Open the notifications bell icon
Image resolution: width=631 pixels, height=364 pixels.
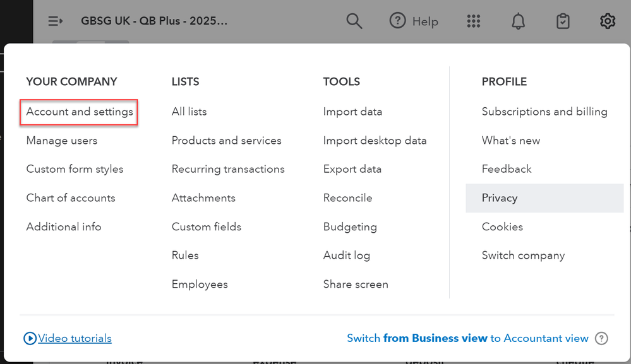519,21
